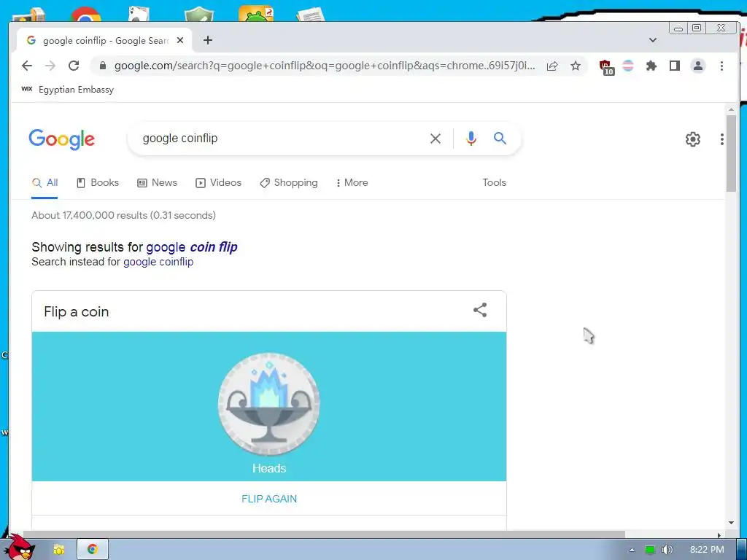
Task: Click the address bar URL
Action: [325, 66]
